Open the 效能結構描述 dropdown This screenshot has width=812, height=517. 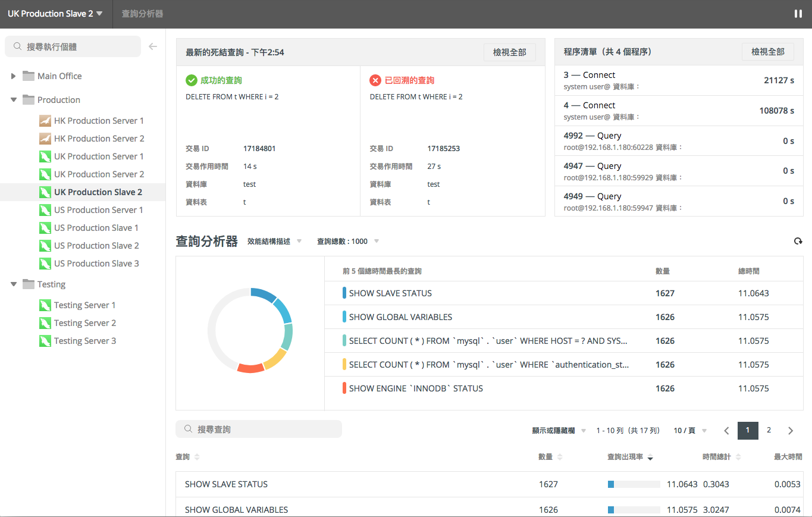[x=273, y=241]
